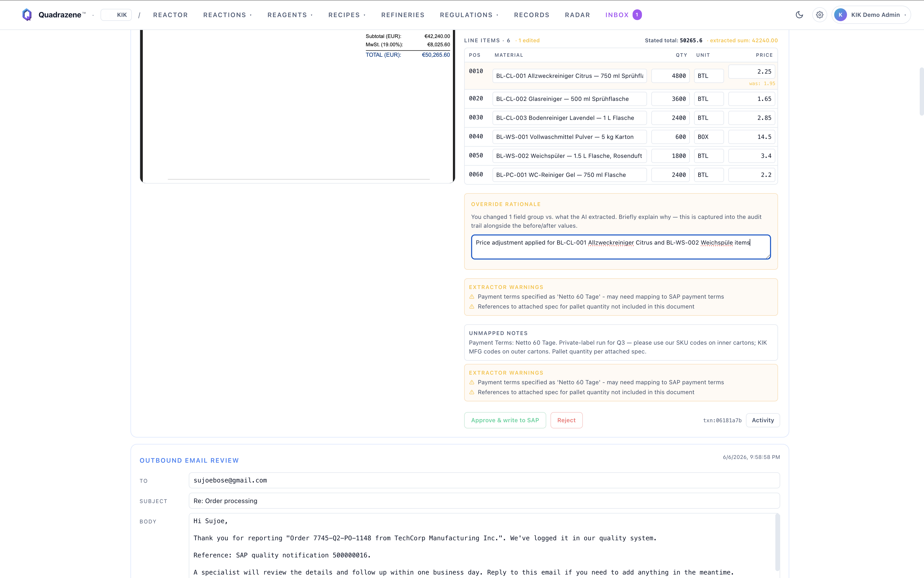
Task: Edit price 3.4 for position 0050
Action: pos(751,155)
